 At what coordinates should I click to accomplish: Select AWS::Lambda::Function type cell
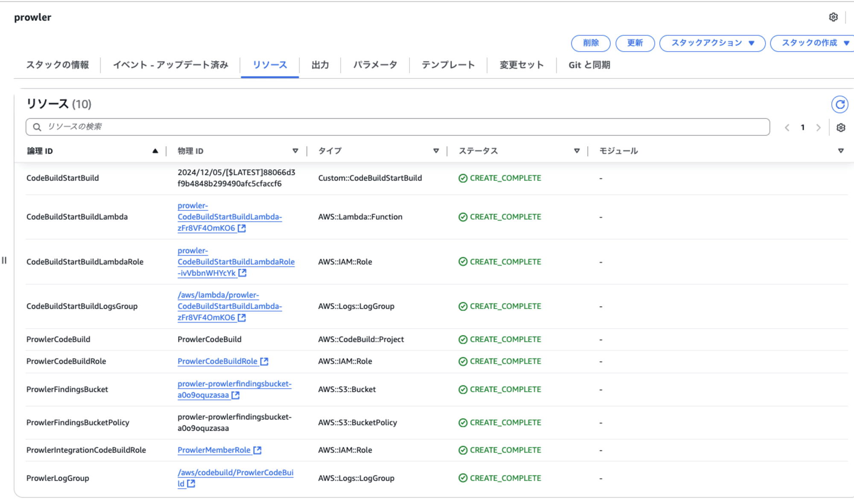pyautogui.click(x=360, y=217)
